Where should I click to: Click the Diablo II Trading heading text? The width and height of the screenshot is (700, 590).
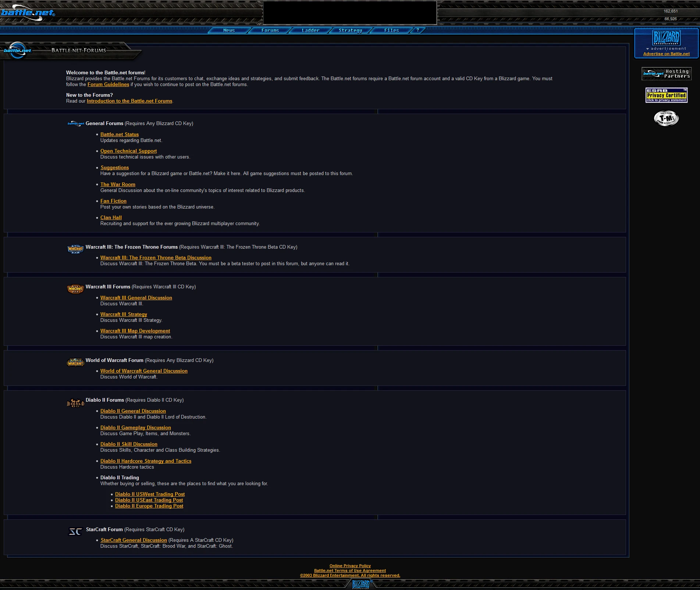[120, 478]
